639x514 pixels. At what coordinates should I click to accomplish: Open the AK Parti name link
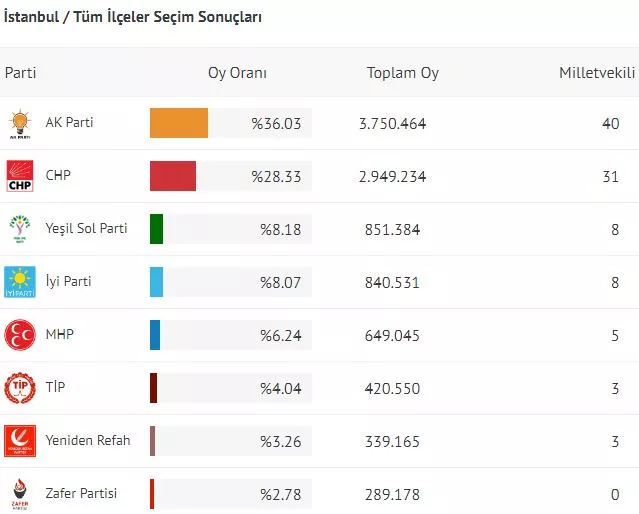(x=70, y=123)
